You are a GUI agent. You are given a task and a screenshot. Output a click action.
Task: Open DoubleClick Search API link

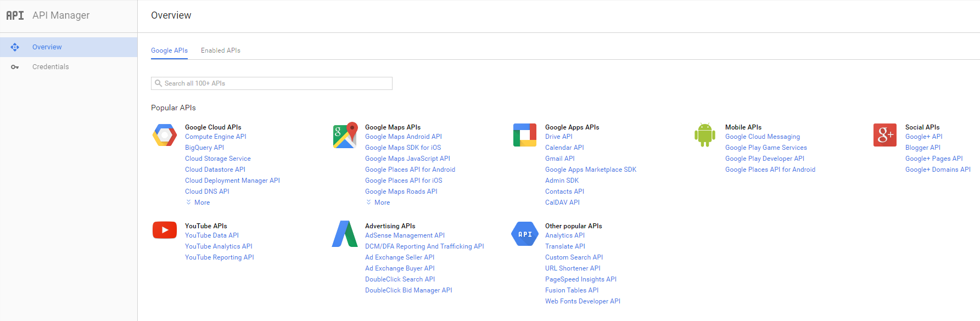tap(400, 279)
